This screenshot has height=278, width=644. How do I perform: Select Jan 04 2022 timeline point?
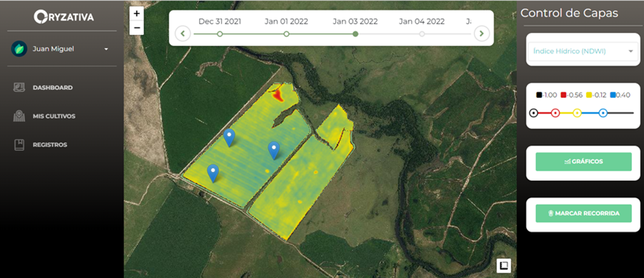[422, 34]
